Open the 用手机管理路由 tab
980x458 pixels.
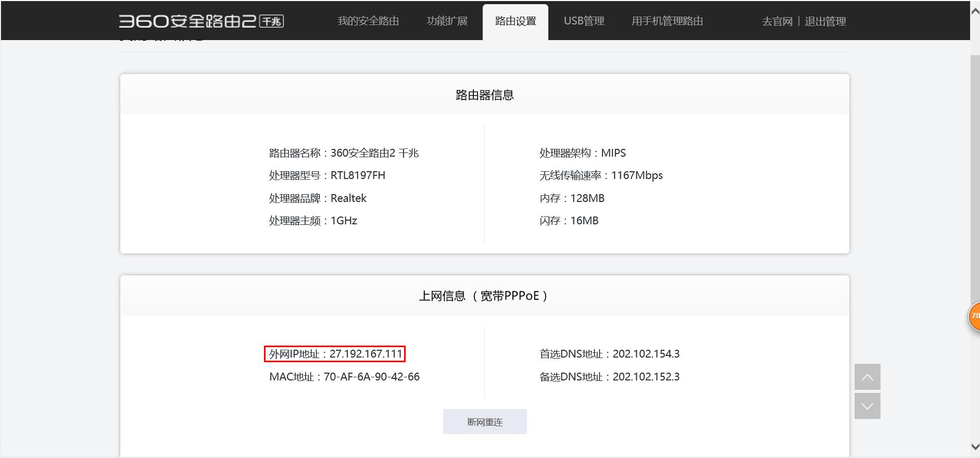click(668, 21)
